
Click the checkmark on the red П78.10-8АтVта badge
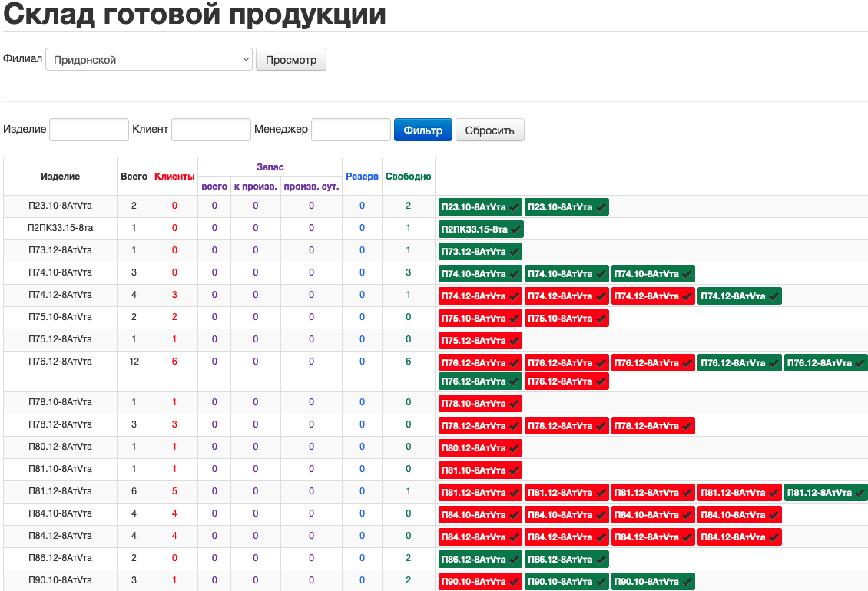pos(514,404)
